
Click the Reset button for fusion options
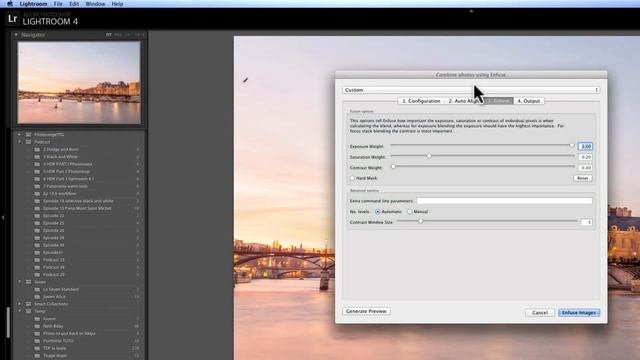582,178
